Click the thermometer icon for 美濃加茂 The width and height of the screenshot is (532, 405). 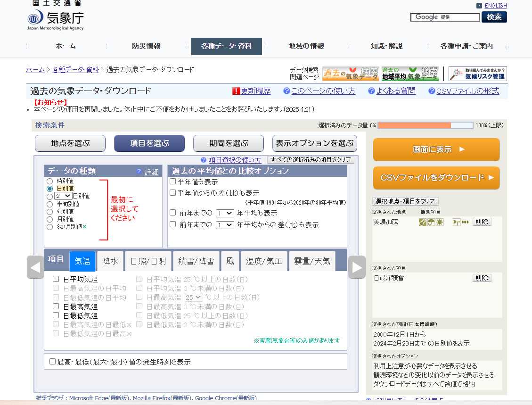coord(423,222)
